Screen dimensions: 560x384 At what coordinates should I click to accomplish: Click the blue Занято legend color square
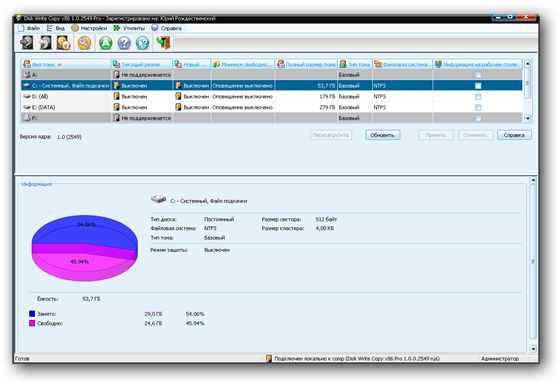click(32, 314)
